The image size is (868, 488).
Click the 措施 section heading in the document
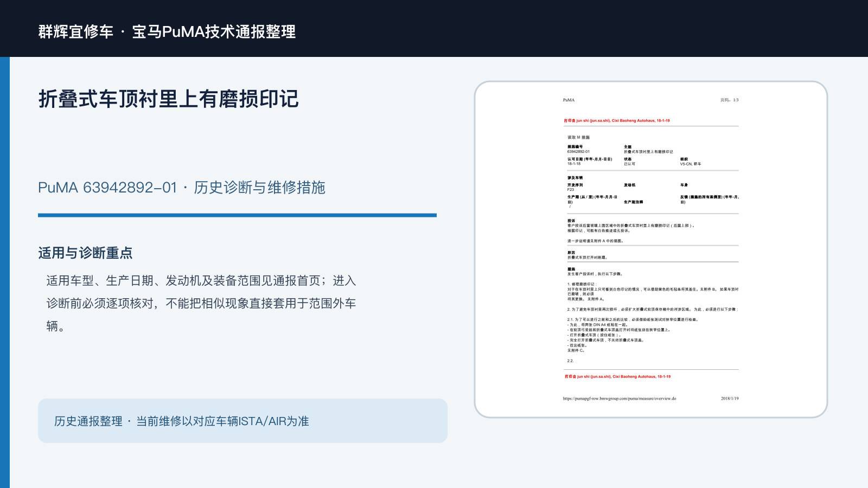pyautogui.click(x=571, y=269)
